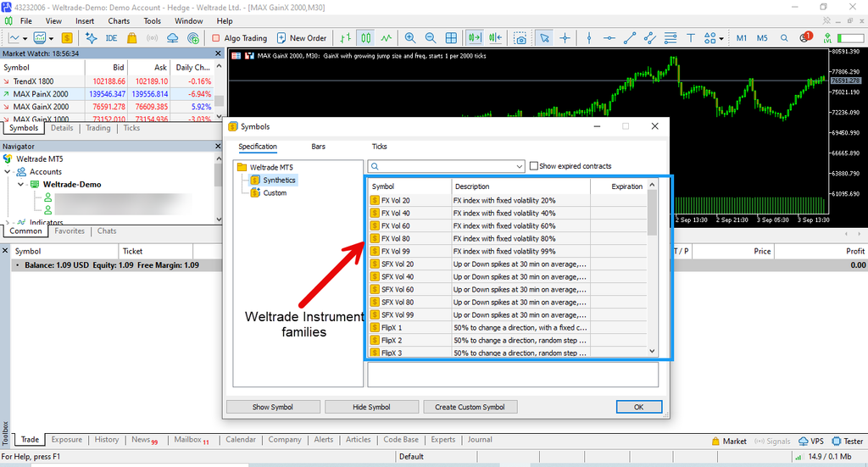Click the Hide Symbol button
This screenshot has width=868, height=467.
tap(371, 407)
